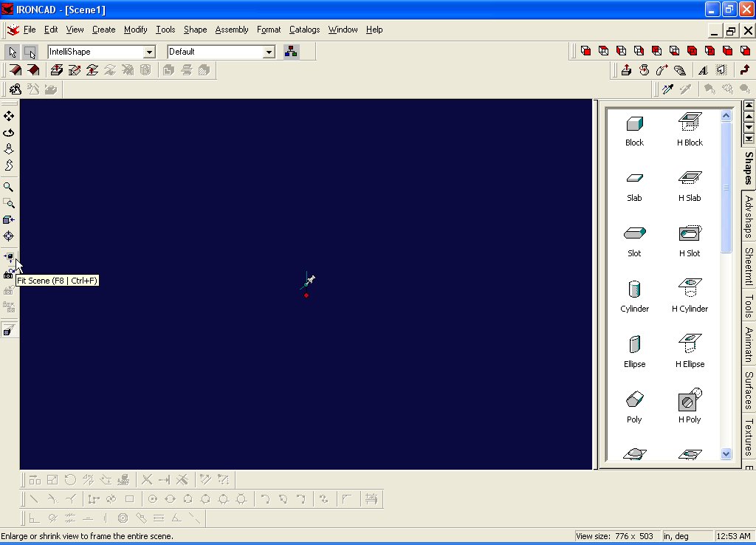The height and width of the screenshot is (545, 756).
Task: Click the text letter A tool icon
Action: (703, 70)
